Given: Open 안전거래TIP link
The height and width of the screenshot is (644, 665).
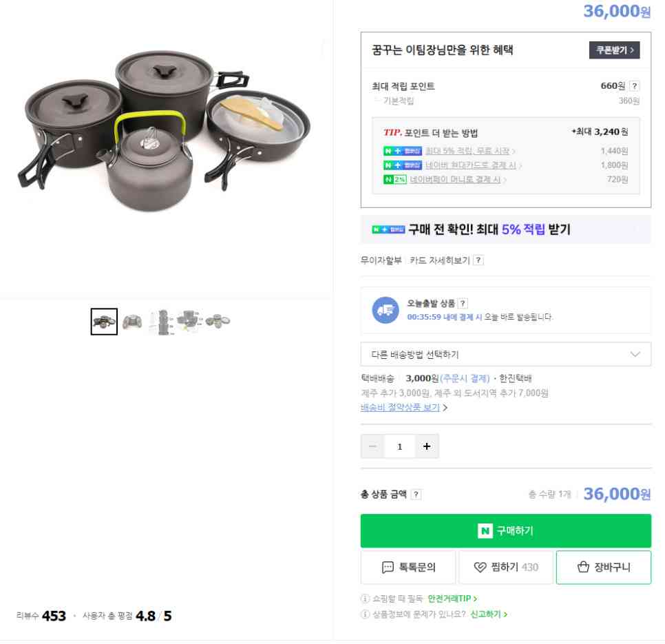Looking at the screenshot, I should pos(452,599).
